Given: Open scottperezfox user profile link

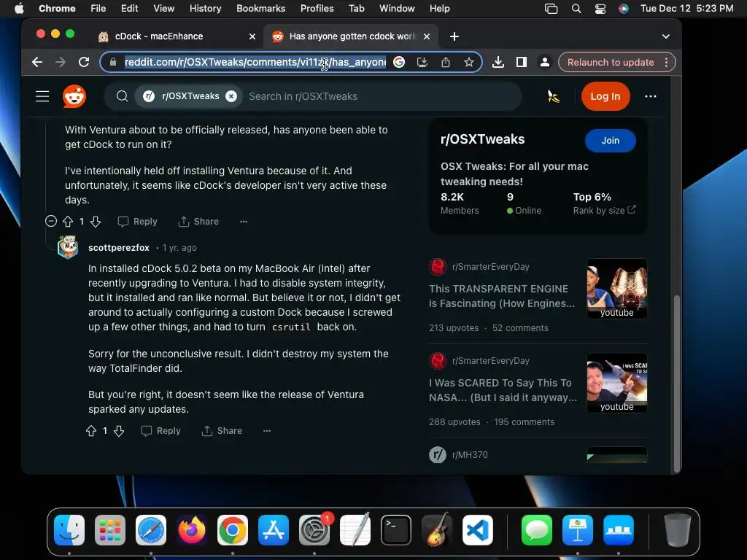Looking at the screenshot, I should coord(119,248).
